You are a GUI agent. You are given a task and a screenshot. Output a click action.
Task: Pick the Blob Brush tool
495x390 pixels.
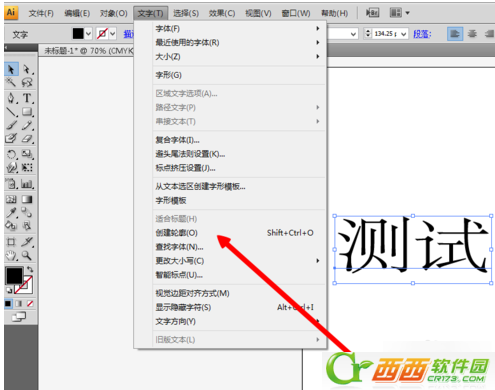(11, 138)
